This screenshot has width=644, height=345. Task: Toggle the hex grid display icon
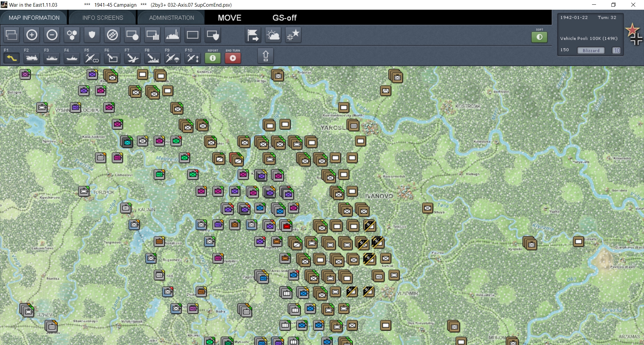pos(72,35)
